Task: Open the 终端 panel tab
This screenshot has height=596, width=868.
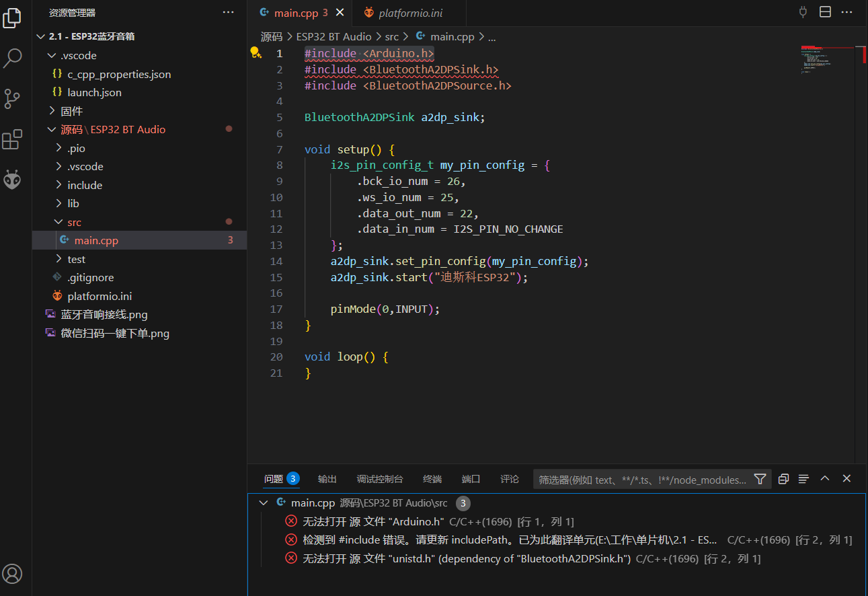Action: 432,479
